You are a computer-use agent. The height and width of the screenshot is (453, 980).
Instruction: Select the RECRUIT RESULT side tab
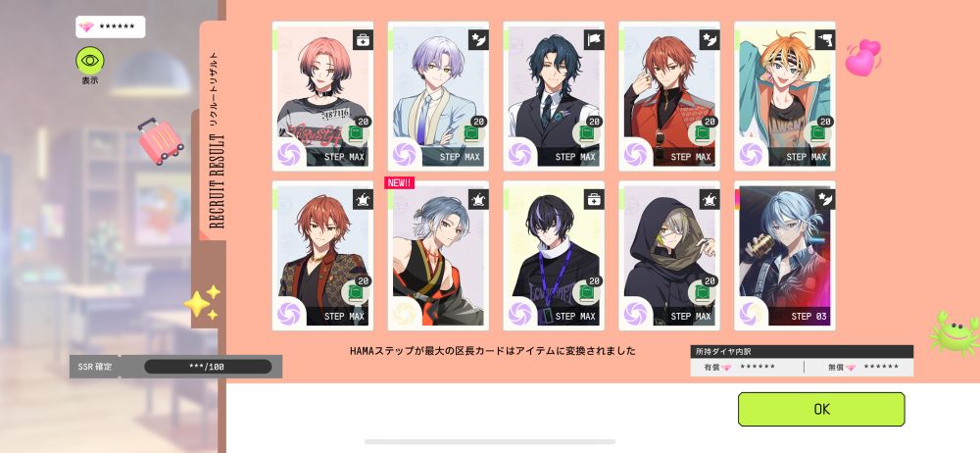214,132
